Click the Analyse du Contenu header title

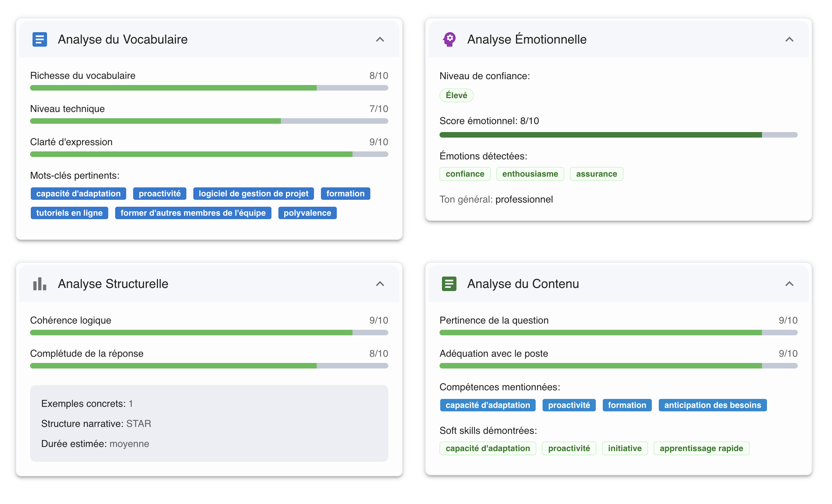523,284
